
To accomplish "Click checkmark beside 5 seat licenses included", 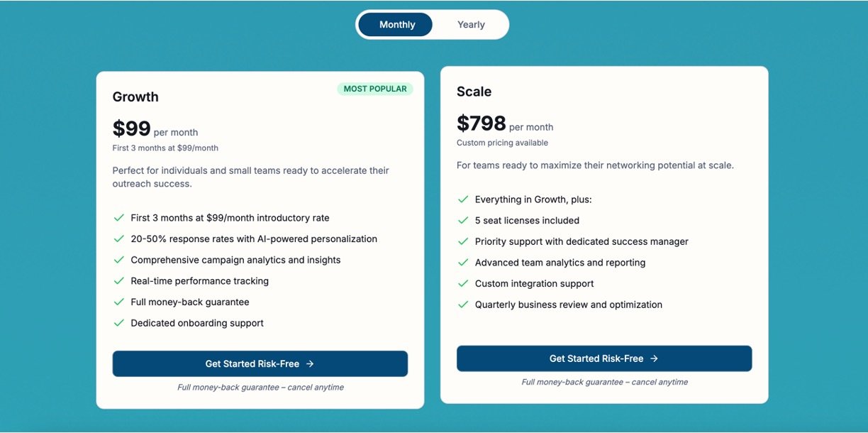I will pos(463,221).
